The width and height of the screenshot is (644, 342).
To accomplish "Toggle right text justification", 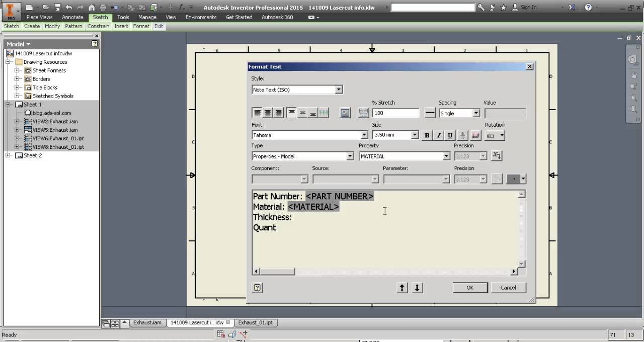I will click(x=278, y=113).
